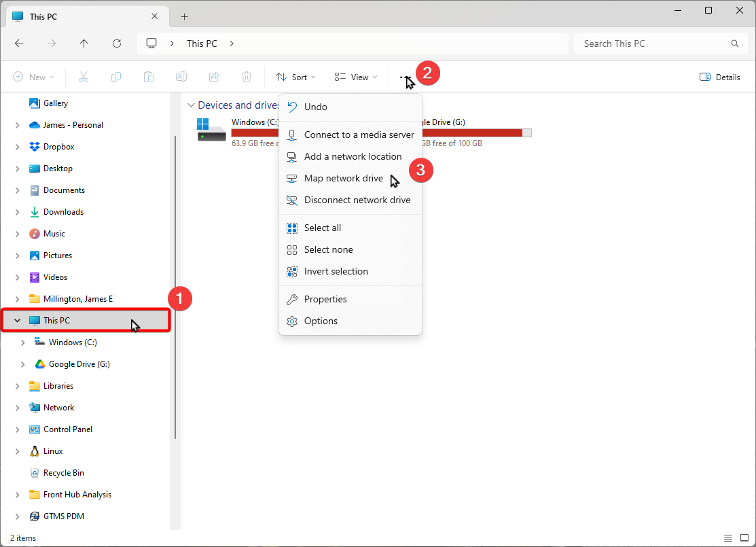
Task: Click the Rename icon in toolbar
Action: (x=181, y=77)
